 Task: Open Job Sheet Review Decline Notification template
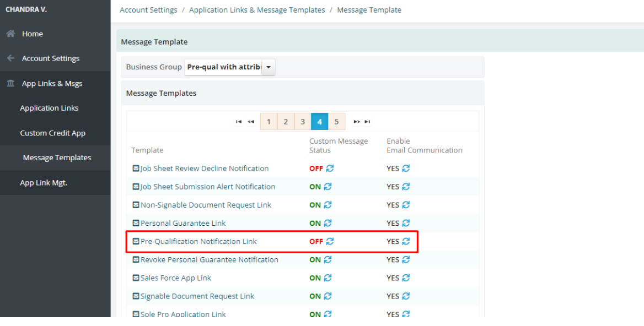click(x=205, y=169)
